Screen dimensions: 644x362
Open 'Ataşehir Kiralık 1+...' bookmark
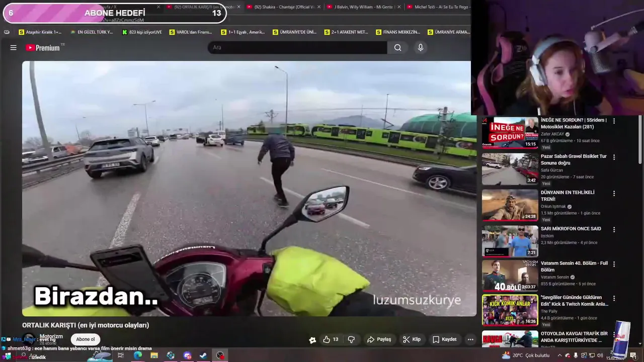click(x=40, y=32)
